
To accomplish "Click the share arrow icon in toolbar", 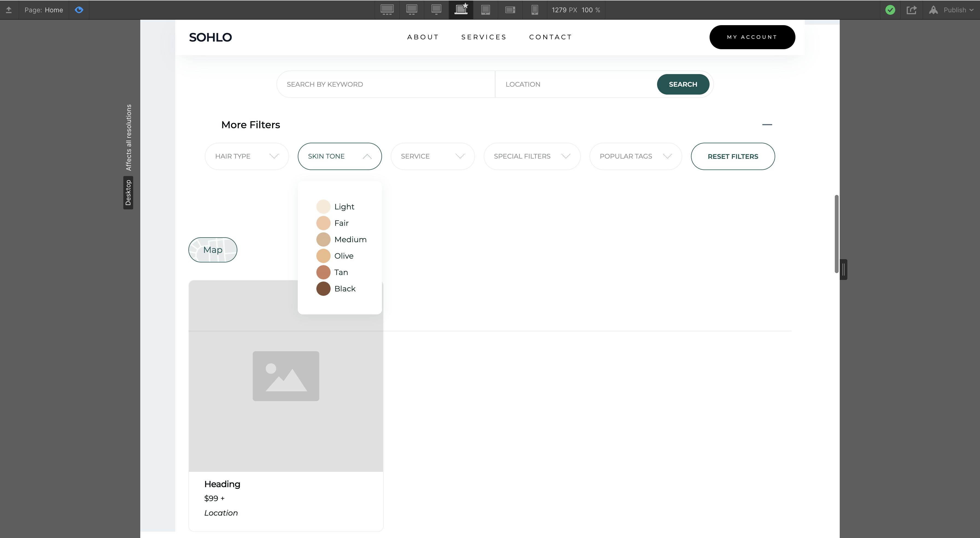I will (x=912, y=10).
